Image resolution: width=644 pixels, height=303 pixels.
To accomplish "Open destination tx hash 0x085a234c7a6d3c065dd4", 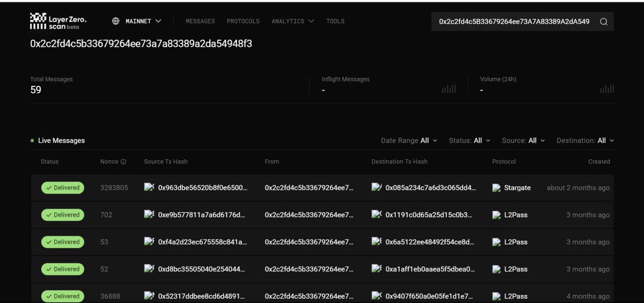I will pos(431,188).
